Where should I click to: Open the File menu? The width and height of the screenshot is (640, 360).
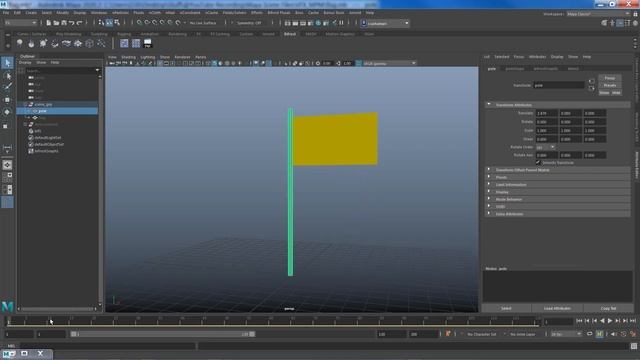6,13
